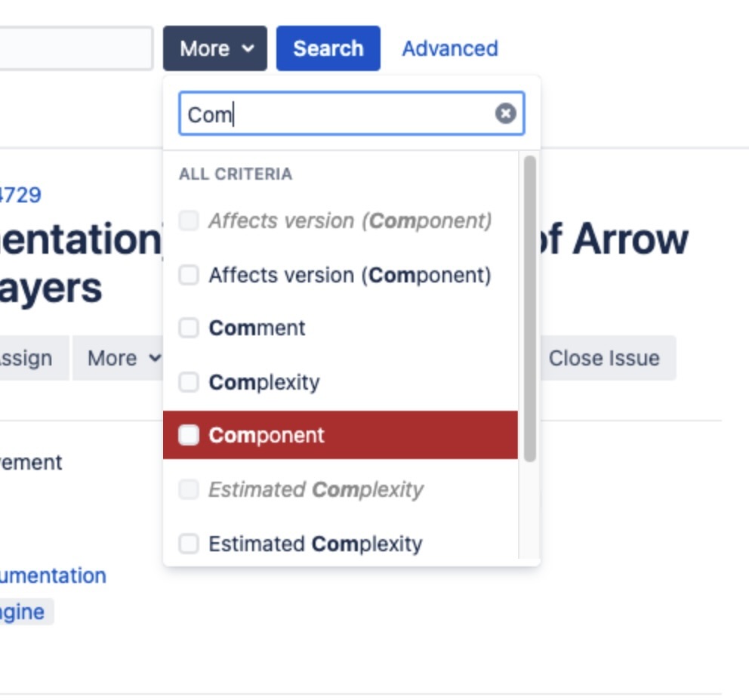Open the More criteria dropdown
The image size is (749, 700).
215,48
